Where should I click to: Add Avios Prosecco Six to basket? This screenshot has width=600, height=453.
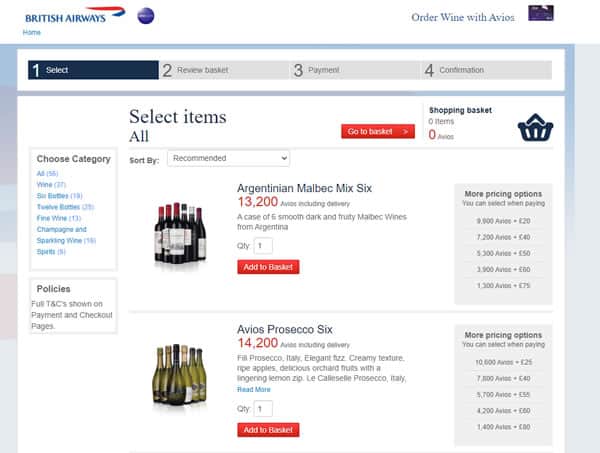pyautogui.click(x=268, y=430)
